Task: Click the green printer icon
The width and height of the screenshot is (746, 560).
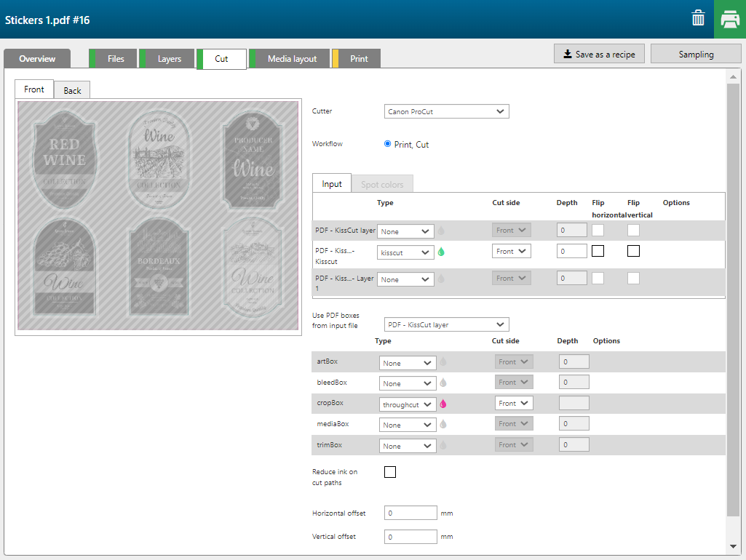Action: [x=729, y=20]
